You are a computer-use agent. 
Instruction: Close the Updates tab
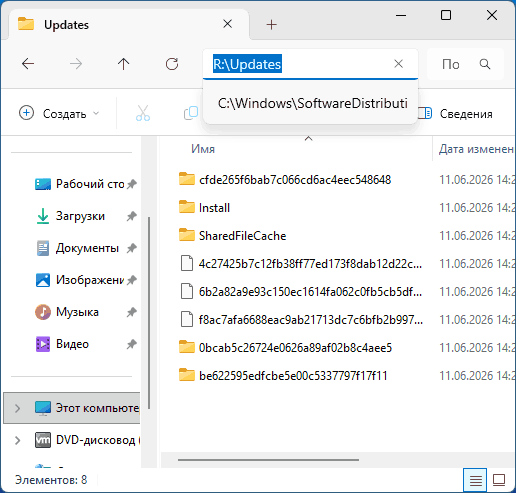[x=227, y=24]
